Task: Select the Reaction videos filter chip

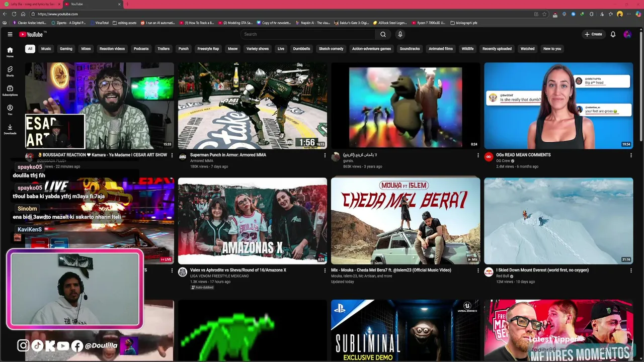Action: pyautogui.click(x=112, y=49)
